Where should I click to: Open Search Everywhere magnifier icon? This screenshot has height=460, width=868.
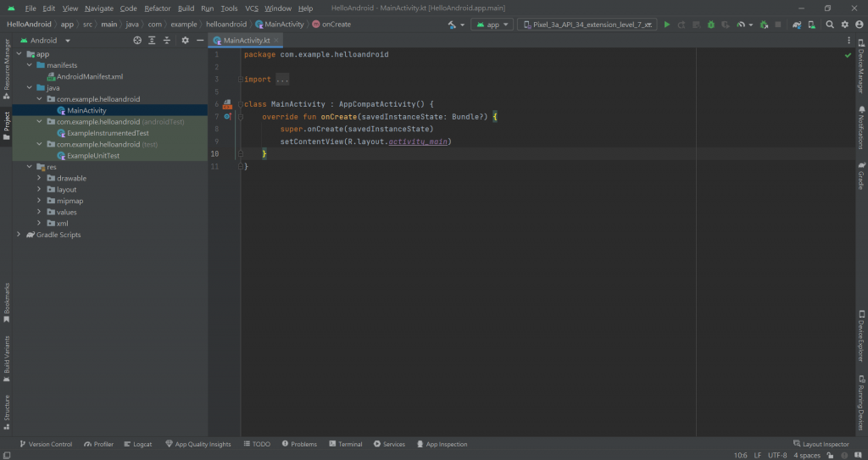coord(830,25)
